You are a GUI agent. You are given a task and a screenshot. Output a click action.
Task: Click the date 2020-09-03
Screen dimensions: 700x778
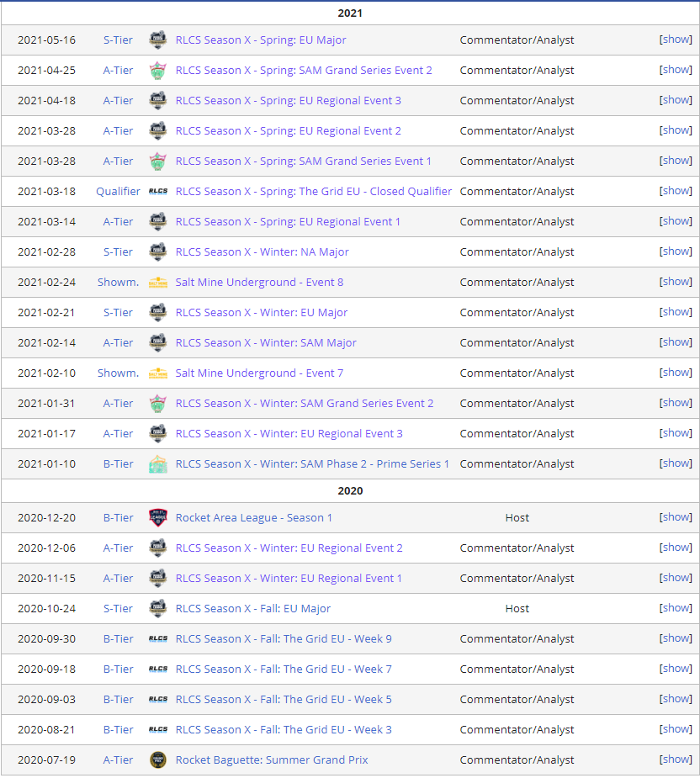pos(46,700)
